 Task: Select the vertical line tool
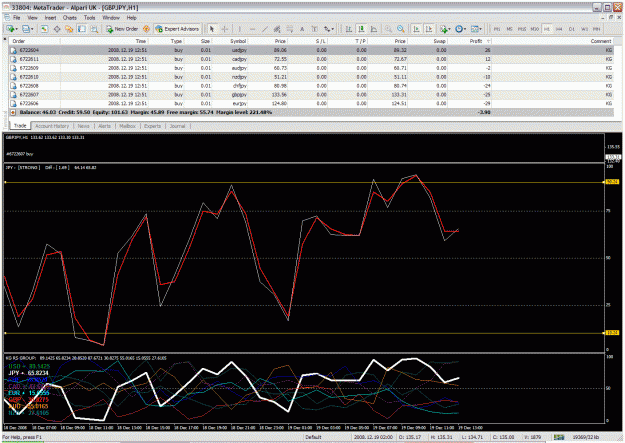point(239,29)
